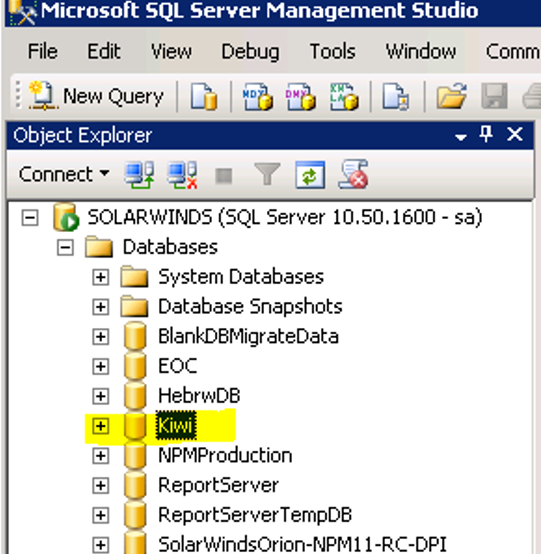Click the Stop square icon

(x=224, y=176)
